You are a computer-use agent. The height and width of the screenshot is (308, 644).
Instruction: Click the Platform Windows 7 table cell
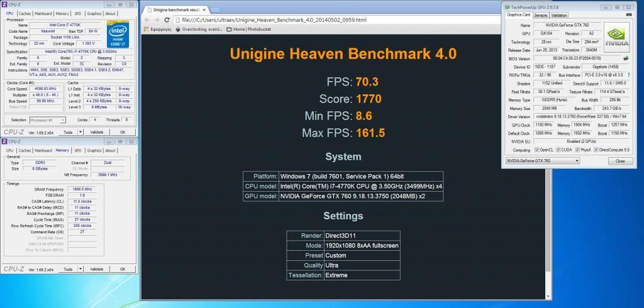coord(361,176)
